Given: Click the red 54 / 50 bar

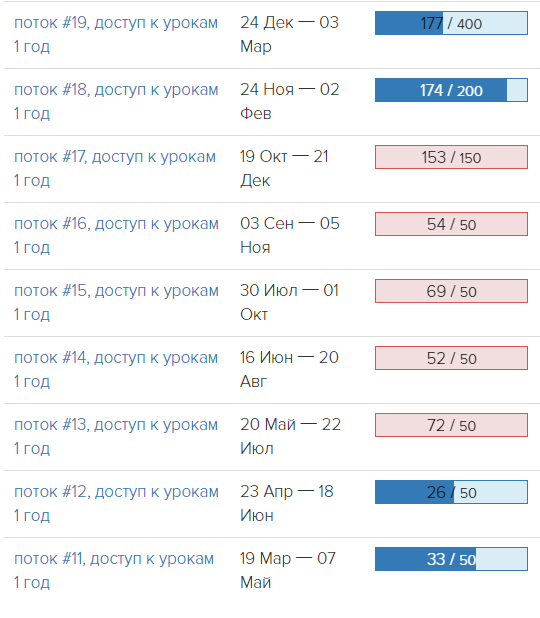Looking at the screenshot, I should click(x=451, y=224).
